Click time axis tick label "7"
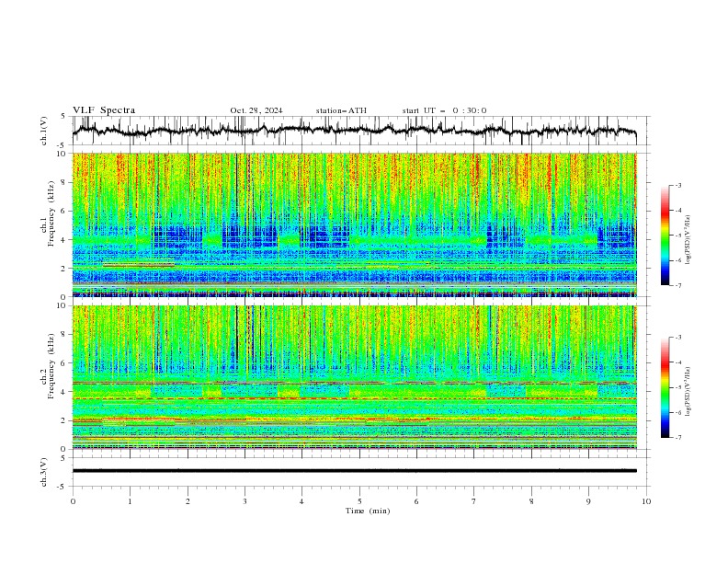Screen dimensions: 728x563 (x=473, y=501)
